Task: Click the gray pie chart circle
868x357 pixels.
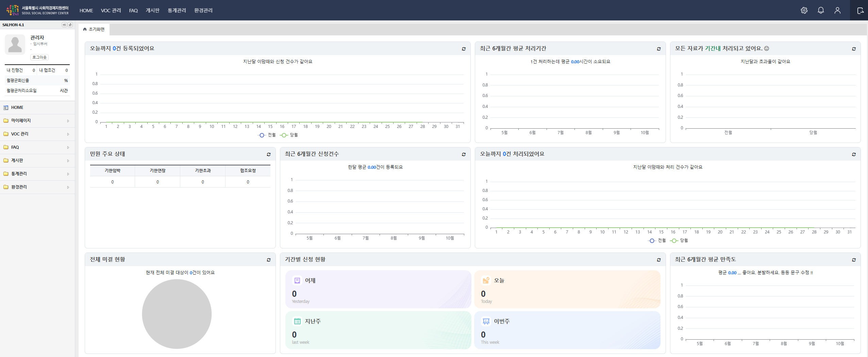Action: [177, 314]
